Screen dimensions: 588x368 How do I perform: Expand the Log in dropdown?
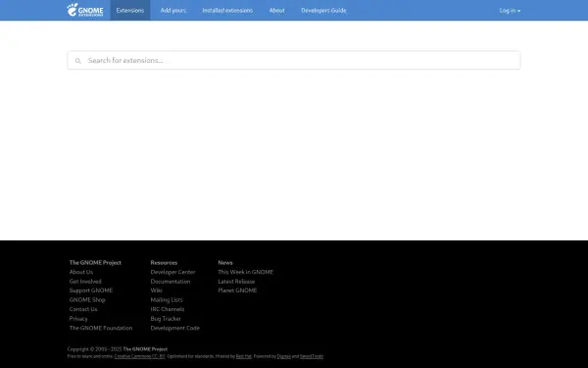510,11
